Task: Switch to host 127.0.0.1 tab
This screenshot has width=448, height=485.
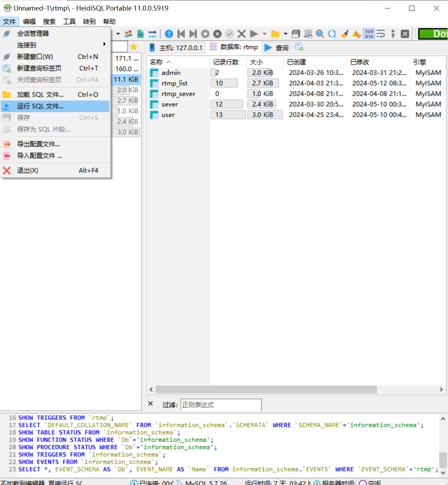Action: click(x=176, y=47)
